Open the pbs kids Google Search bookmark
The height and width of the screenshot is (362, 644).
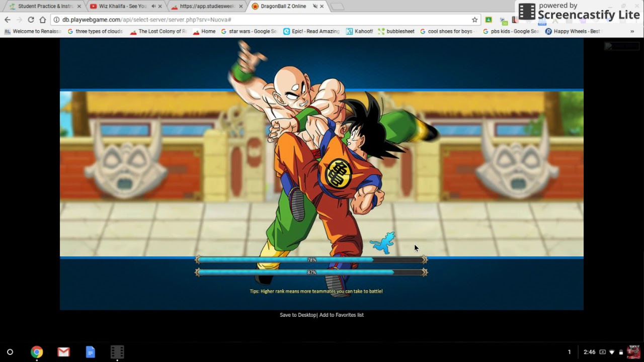click(x=511, y=31)
